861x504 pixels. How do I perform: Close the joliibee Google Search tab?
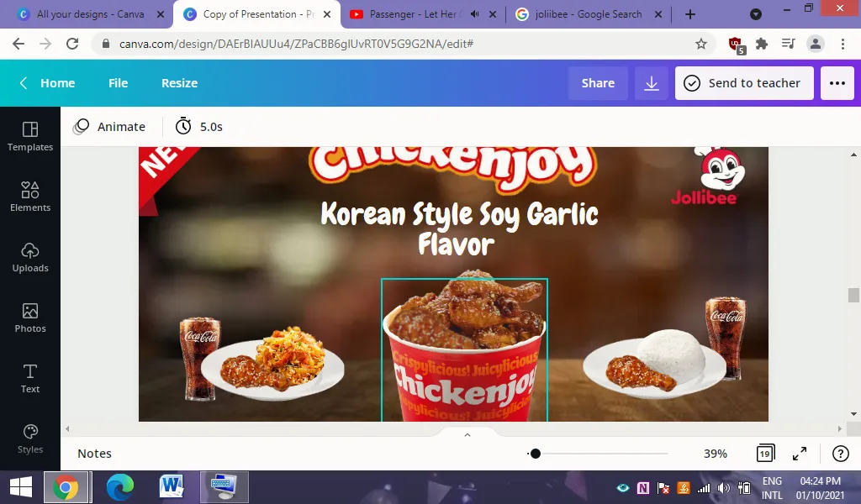(x=658, y=14)
